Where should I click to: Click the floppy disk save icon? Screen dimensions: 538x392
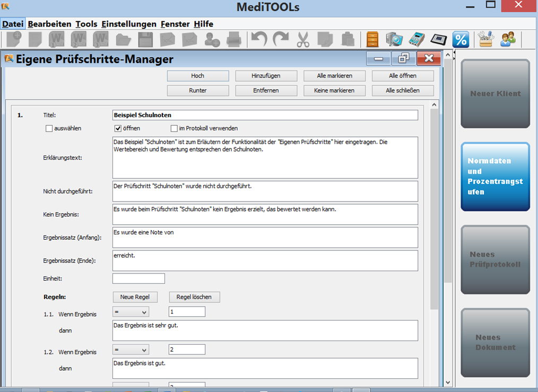tap(145, 40)
